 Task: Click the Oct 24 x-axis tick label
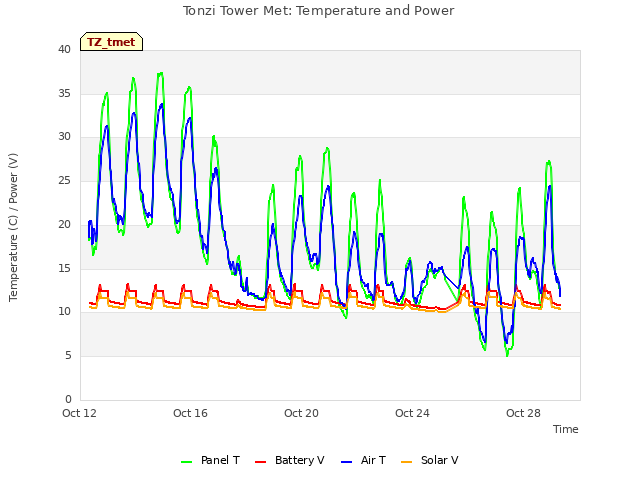[412, 413]
